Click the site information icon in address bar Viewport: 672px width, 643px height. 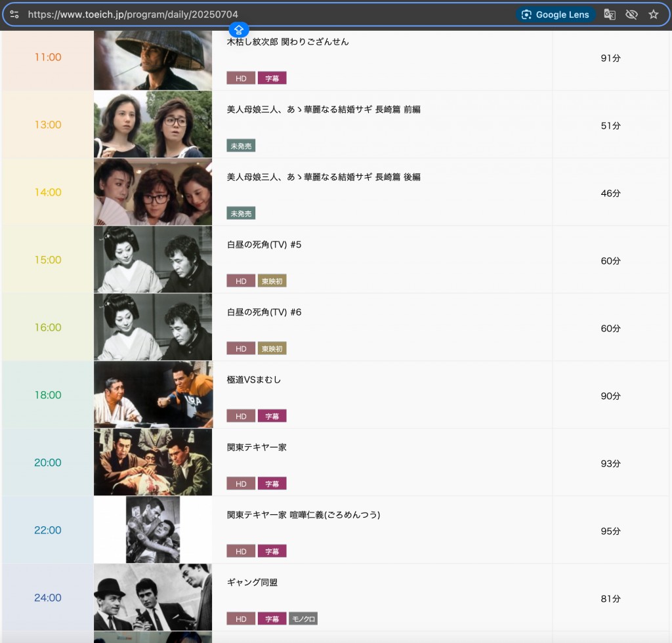coord(14,14)
